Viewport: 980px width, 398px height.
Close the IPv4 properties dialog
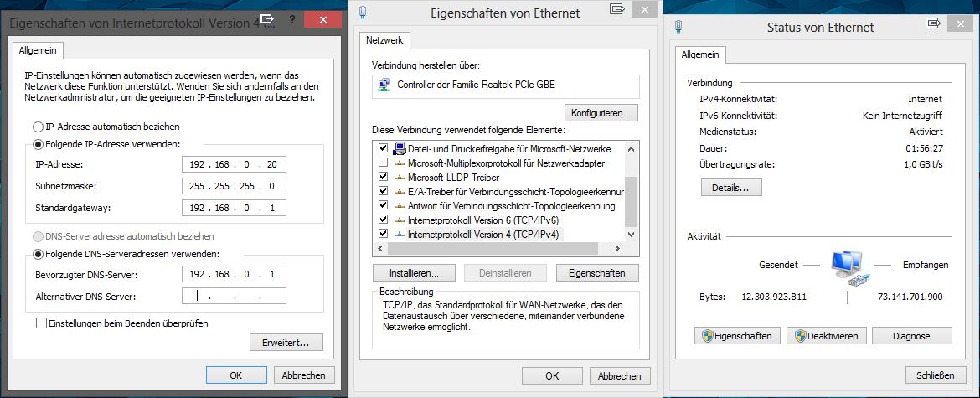(322, 20)
